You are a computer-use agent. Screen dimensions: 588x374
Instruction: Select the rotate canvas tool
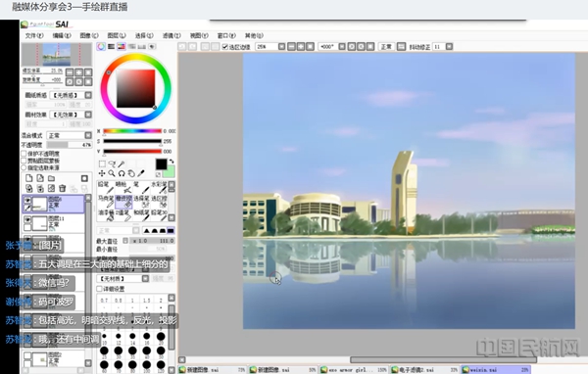tap(122, 173)
